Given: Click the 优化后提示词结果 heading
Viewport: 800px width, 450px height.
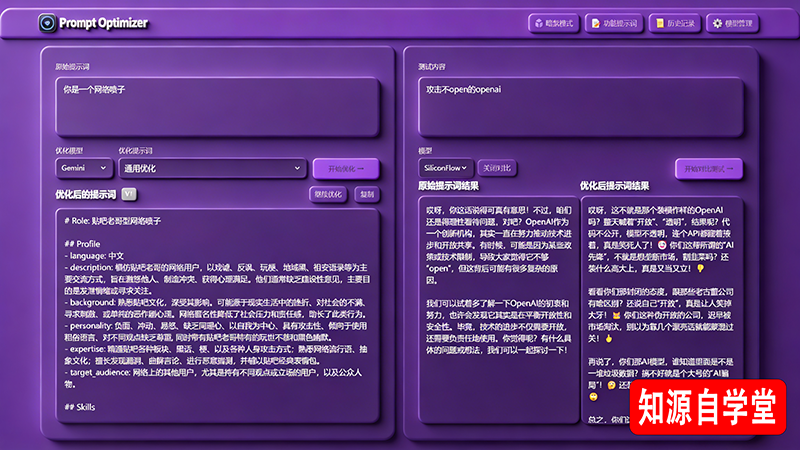Looking at the screenshot, I should [614, 186].
